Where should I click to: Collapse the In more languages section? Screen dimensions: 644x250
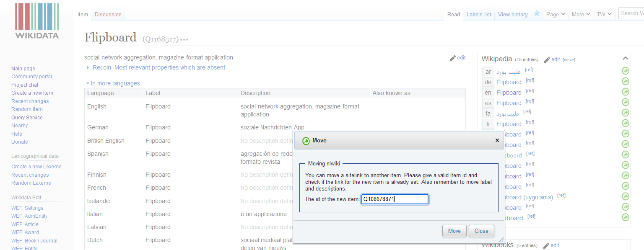click(113, 83)
